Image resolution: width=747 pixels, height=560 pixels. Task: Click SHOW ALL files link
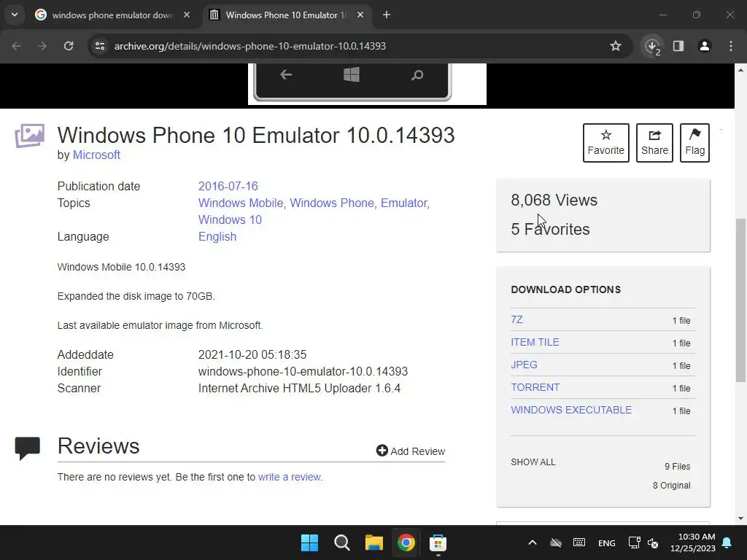[533, 462]
